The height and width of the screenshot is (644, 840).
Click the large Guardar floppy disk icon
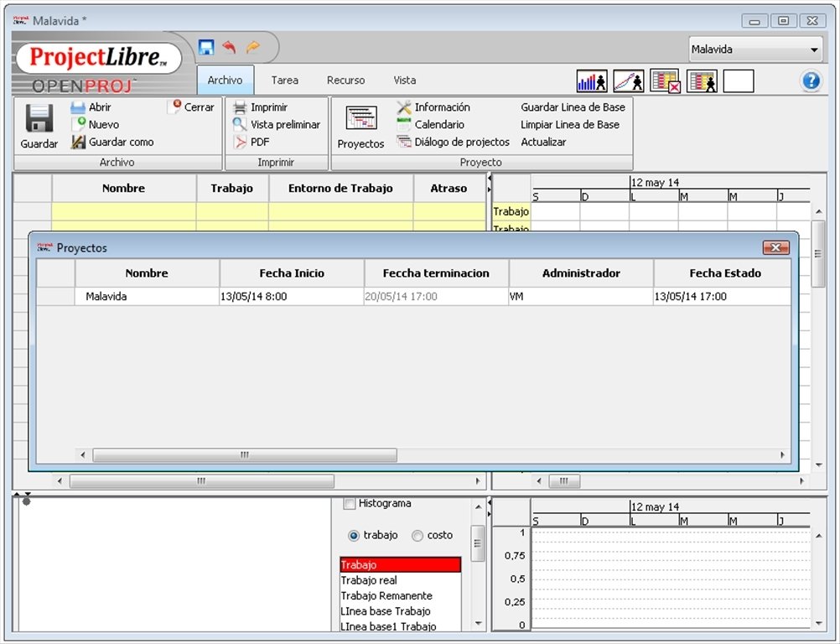click(x=39, y=117)
